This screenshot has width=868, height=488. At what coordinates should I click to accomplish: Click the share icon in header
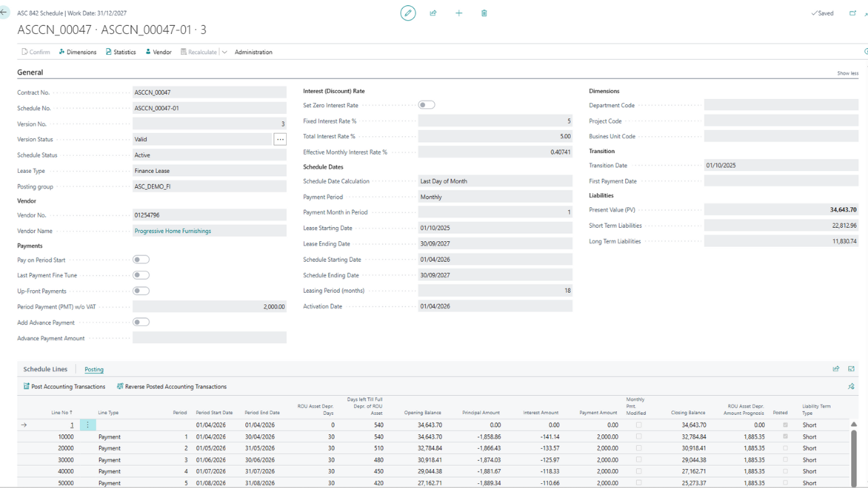coord(433,13)
